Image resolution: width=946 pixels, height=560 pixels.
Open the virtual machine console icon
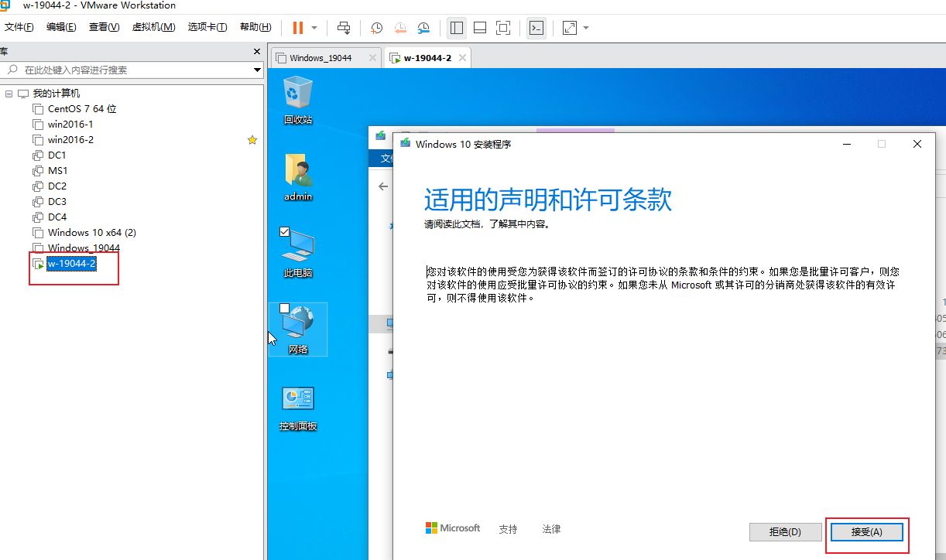click(x=536, y=28)
